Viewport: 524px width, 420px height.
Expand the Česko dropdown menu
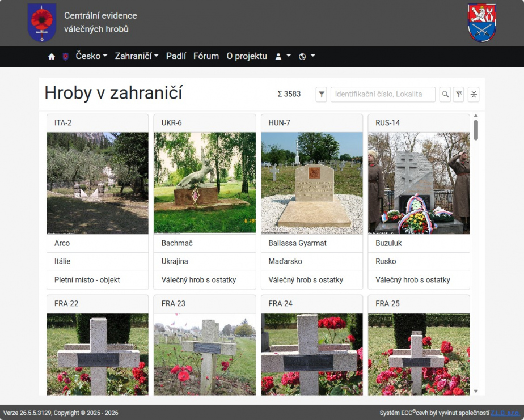91,56
